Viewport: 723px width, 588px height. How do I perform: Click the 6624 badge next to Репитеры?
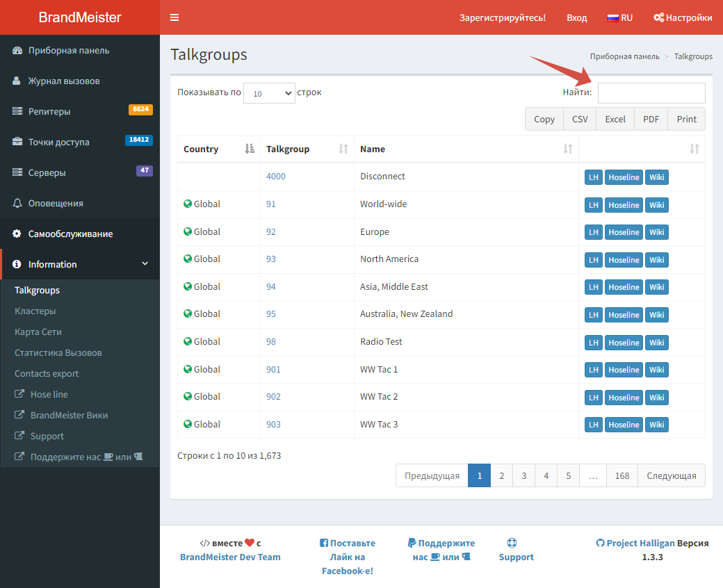click(x=140, y=110)
